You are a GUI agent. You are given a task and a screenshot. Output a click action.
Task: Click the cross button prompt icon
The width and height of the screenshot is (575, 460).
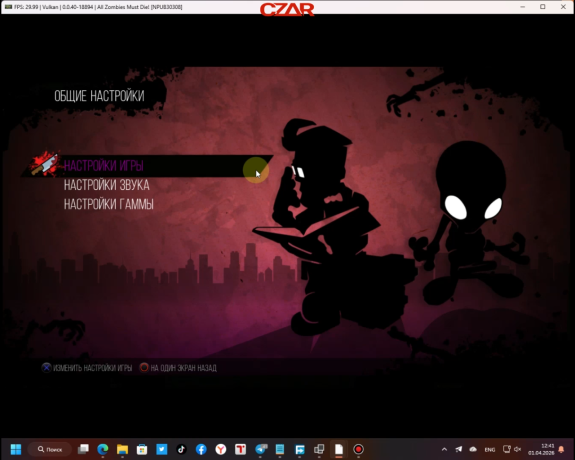(x=46, y=368)
